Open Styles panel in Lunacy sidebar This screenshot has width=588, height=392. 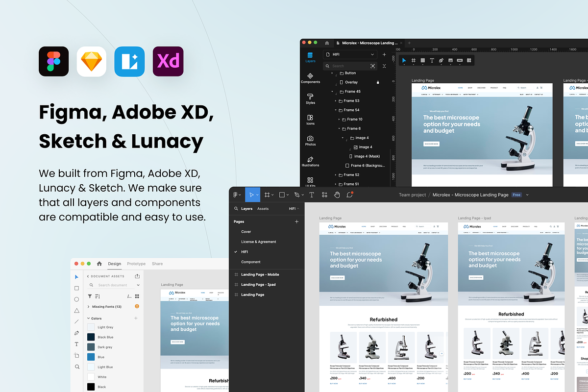point(310,99)
